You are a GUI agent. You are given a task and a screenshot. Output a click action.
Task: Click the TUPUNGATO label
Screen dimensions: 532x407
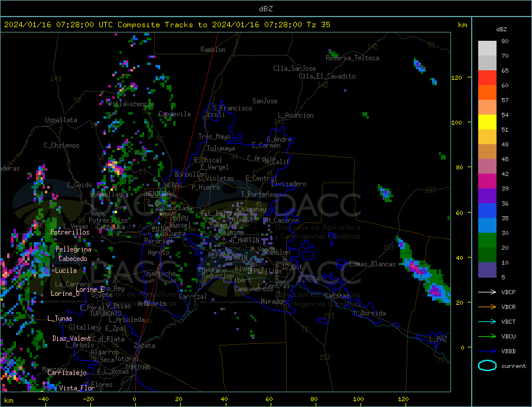(x=106, y=314)
